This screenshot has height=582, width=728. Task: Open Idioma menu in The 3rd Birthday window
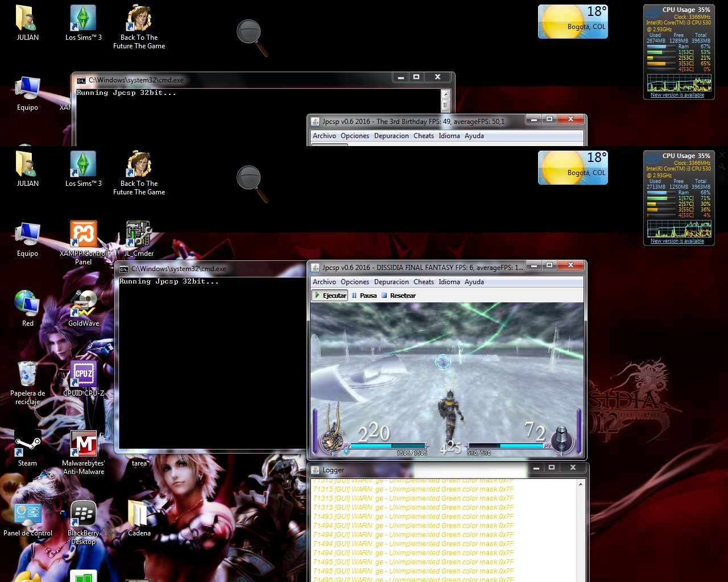pos(449,136)
